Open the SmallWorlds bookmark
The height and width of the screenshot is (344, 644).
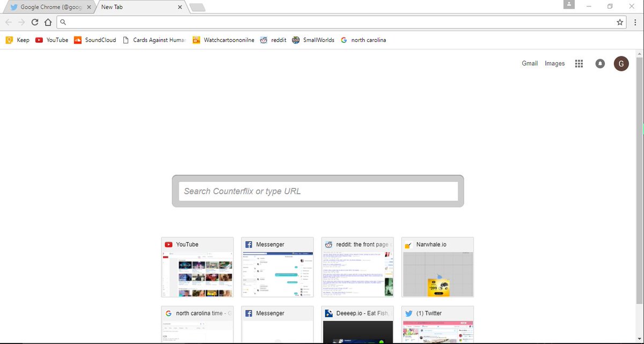tap(313, 40)
